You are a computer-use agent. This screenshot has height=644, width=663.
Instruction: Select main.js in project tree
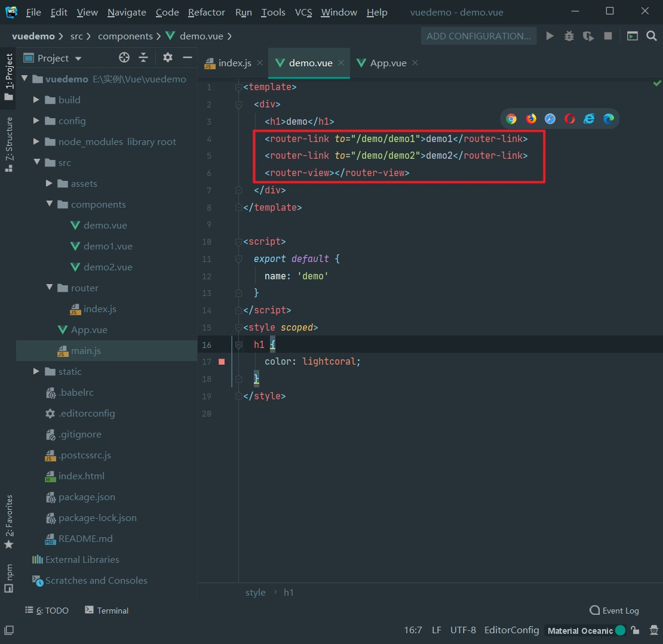tap(85, 351)
